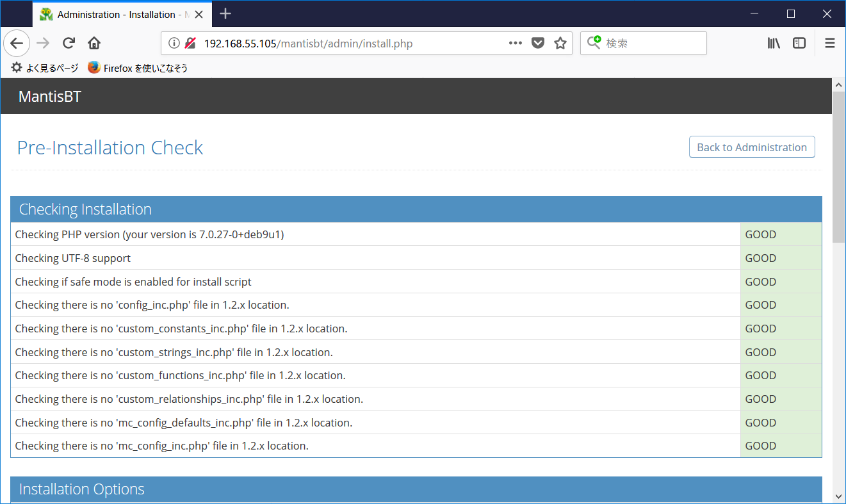Click the vertical scrollbar down arrow
This screenshot has width=846, height=504.
[838, 496]
